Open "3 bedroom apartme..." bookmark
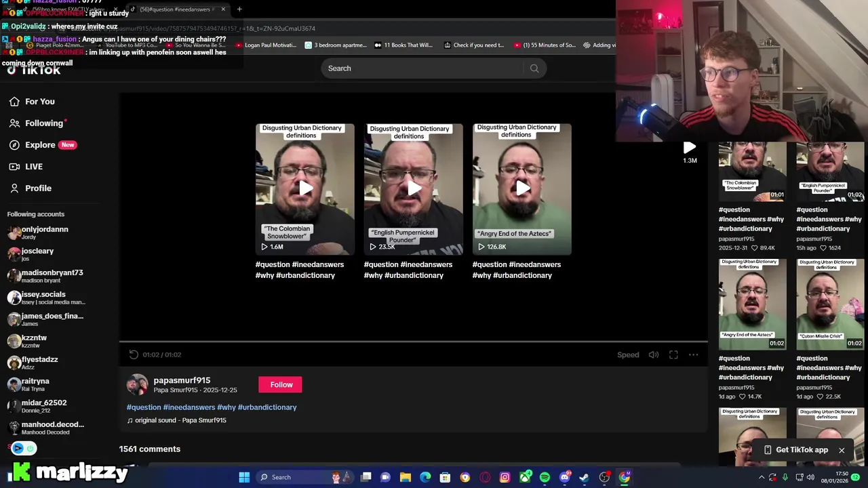868x488 pixels. pos(336,45)
